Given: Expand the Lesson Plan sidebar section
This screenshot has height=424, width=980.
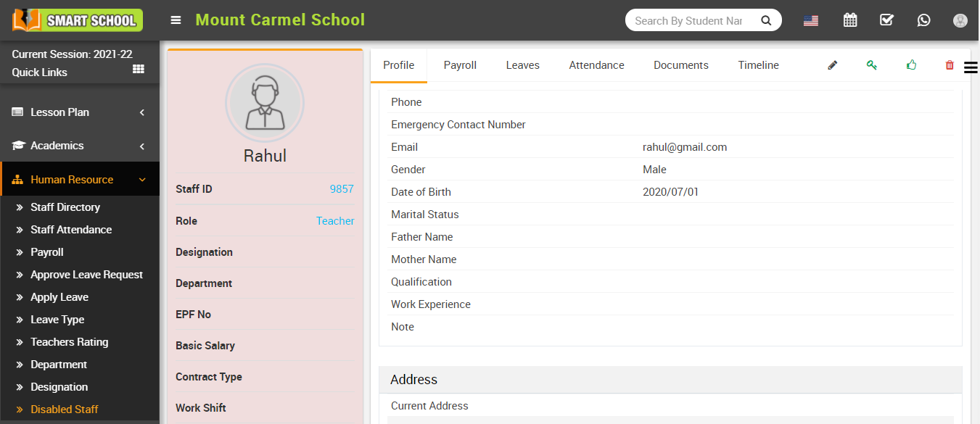Looking at the screenshot, I should click(x=59, y=112).
